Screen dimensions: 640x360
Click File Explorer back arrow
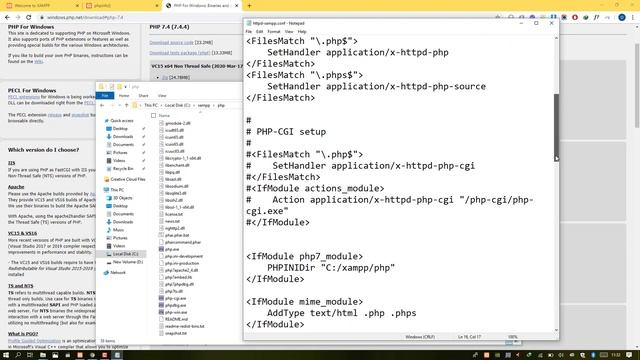[x=102, y=105]
